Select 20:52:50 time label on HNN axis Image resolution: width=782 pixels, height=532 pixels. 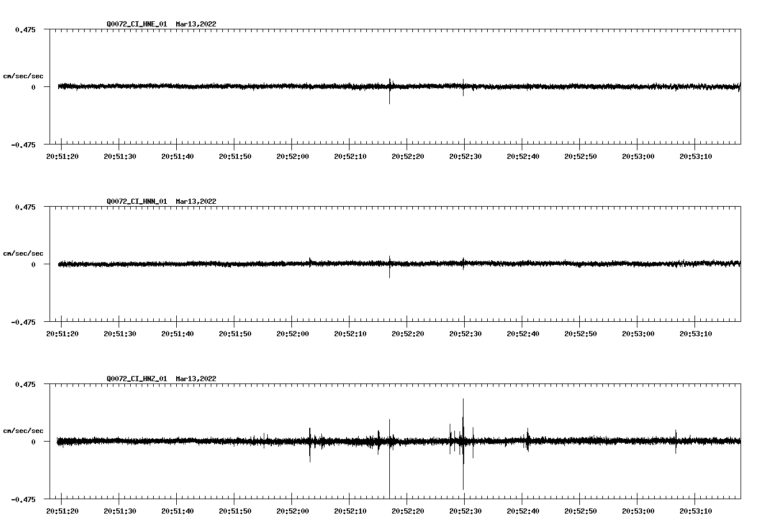pyautogui.click(x=580, y=334)
